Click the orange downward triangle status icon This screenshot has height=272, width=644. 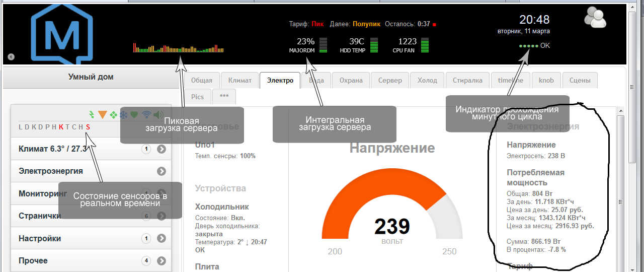[x=103, y=115]
